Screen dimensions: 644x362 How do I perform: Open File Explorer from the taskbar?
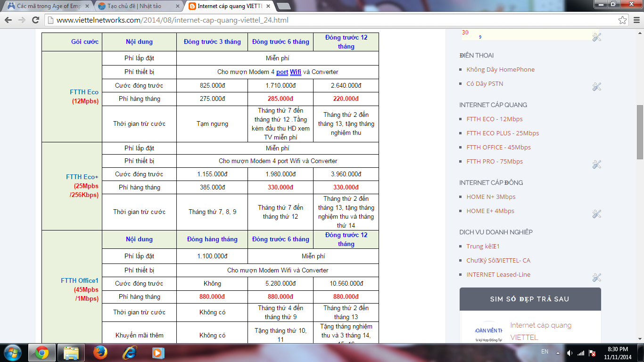(71, 353)
